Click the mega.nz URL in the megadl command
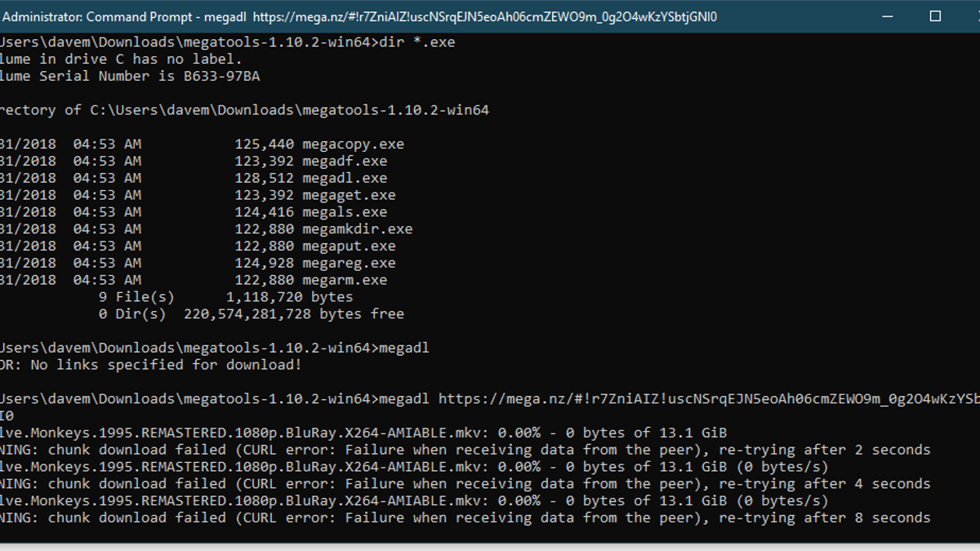Image resolution: width=980 pixels, height=551 pixels. pos(709,399)
